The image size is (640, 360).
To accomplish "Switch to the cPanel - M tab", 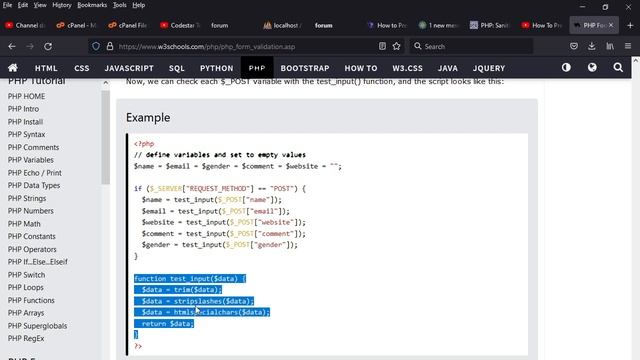I will [76, 25].
